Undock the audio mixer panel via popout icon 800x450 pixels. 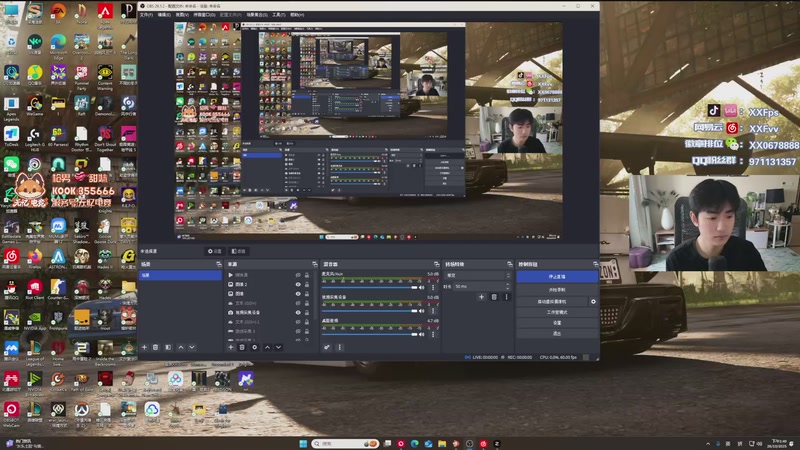(x=436, y=264)
